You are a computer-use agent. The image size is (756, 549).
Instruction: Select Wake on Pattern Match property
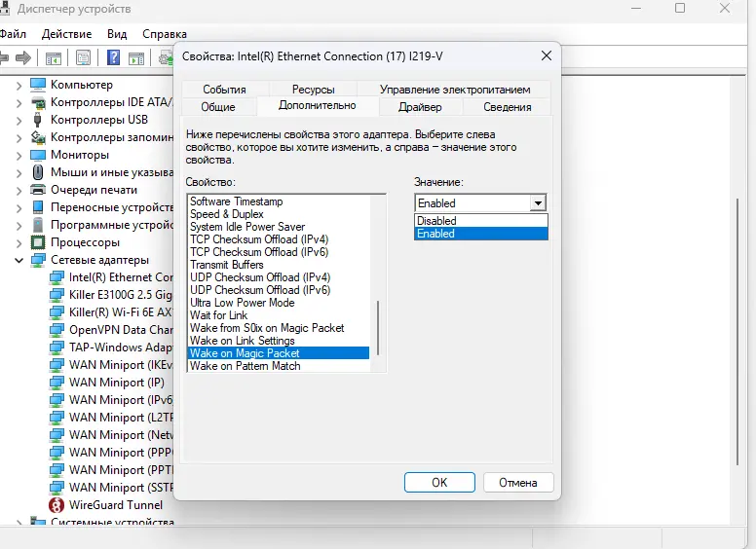245,366
